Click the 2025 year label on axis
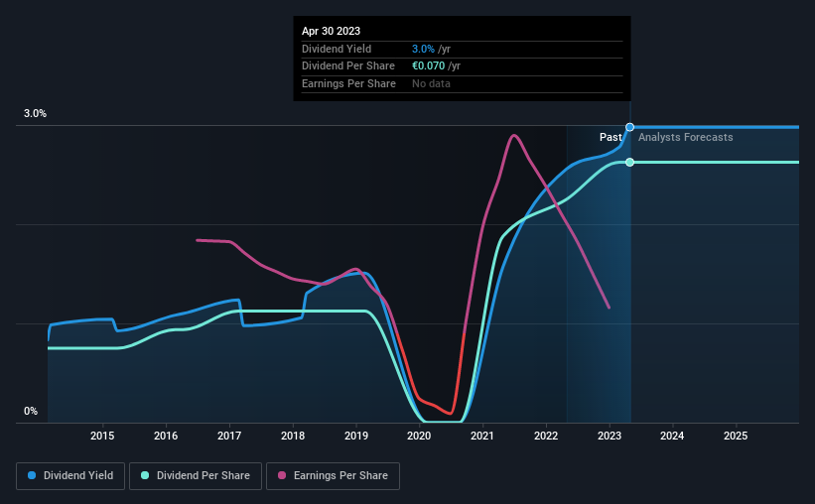The width and height of the screenshot is (815, 504). tap(736, 436)
